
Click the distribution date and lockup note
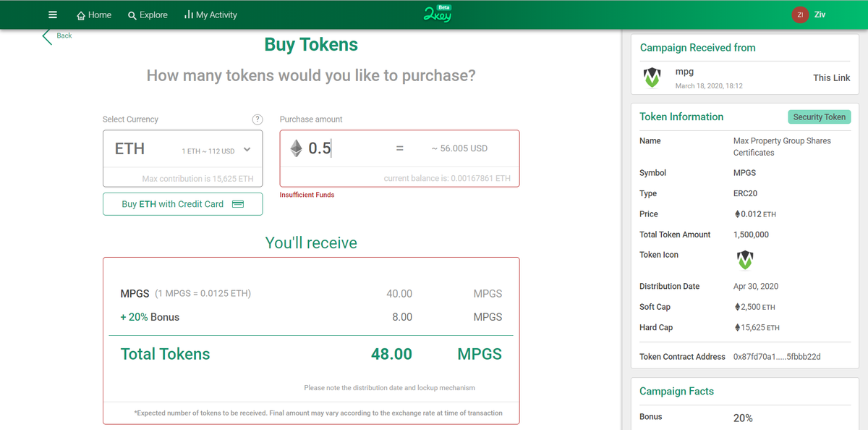pyautogui.click(x=389, y=388)
